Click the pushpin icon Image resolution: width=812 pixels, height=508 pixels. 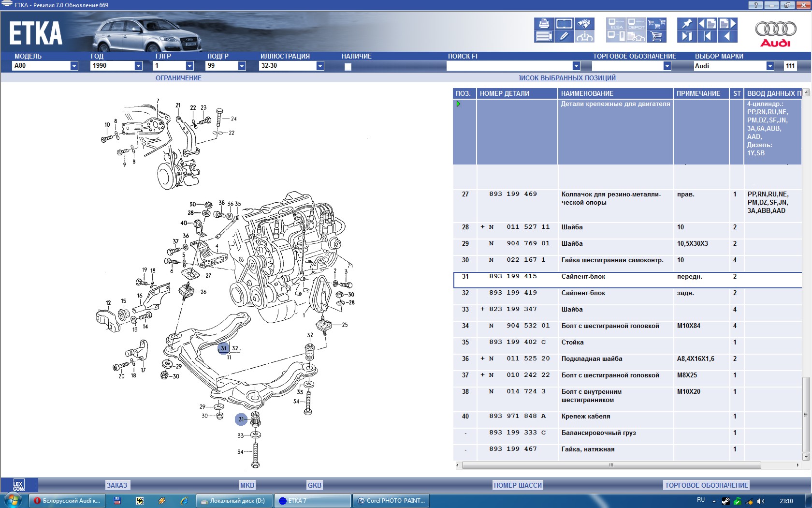pyautogui.click(x=686, y=24)
